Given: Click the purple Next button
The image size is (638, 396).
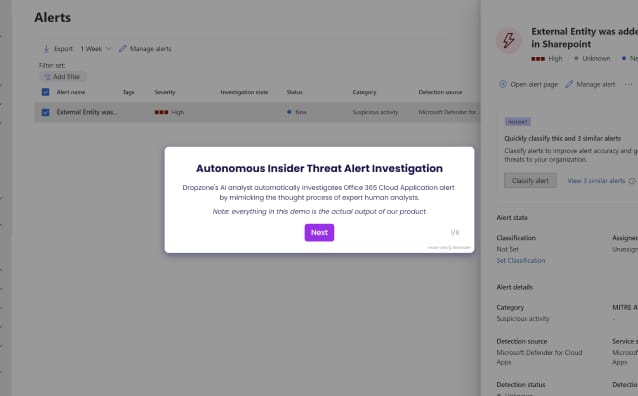Looking at the screenshot, I should tap(319, 232).
